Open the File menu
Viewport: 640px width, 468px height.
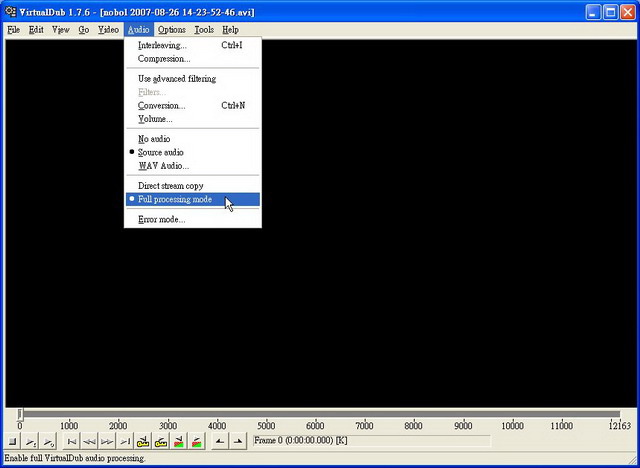(x=13, y=30)
